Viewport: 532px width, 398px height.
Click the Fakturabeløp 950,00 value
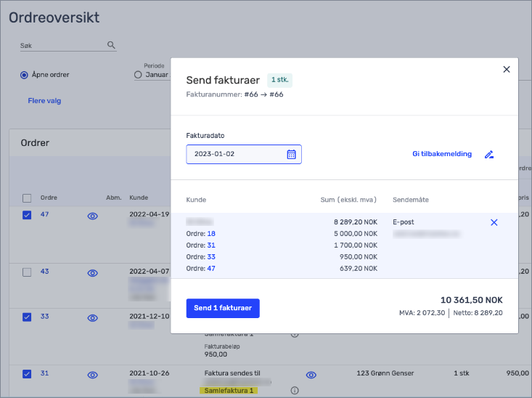[x=216, y=354]
